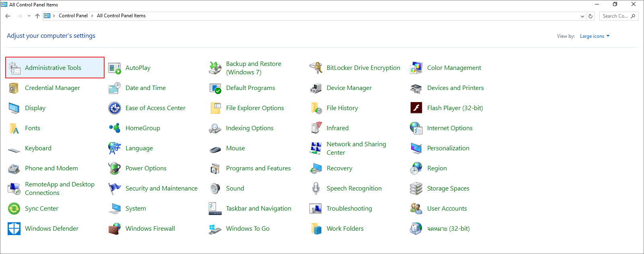
Task: Click the Fonts folder icon
Action: [14, 128]
